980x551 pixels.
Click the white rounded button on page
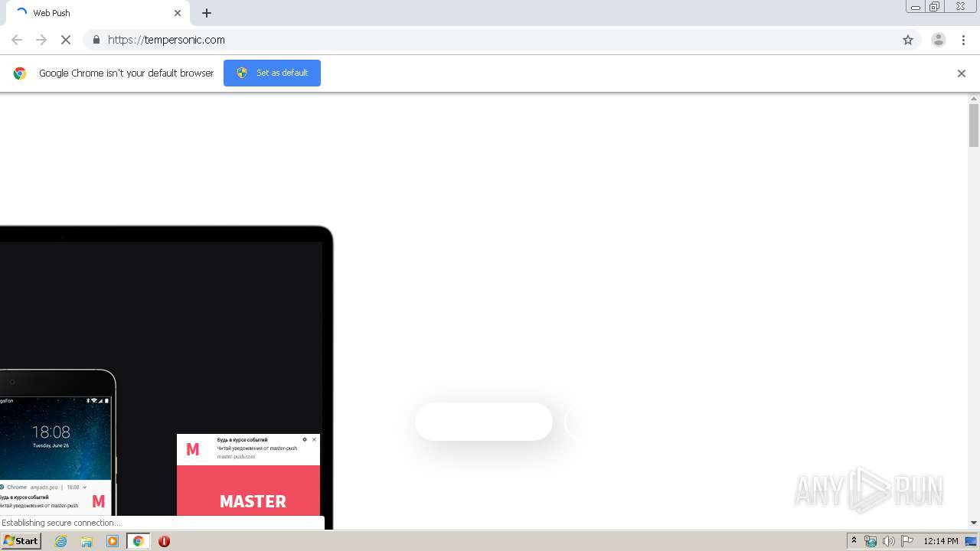click(x=483, y=422)
